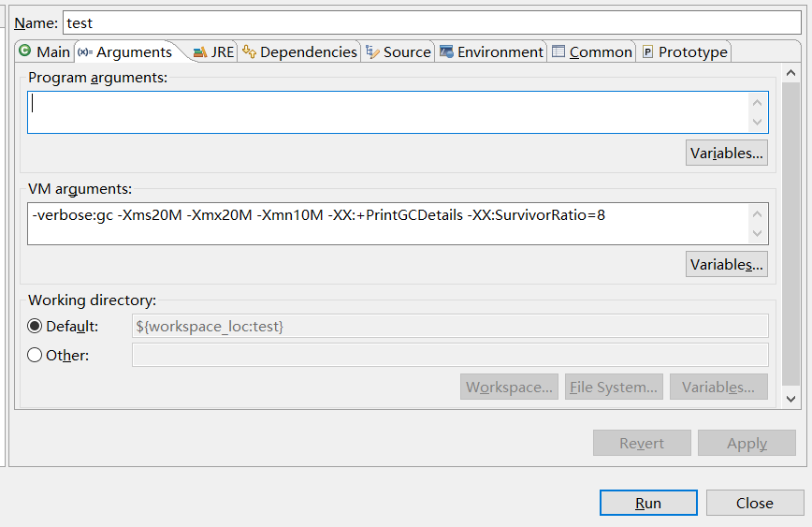Open Variables for VM arguments
This screenshot has width=812, height=527.
[x=726, y=264]
